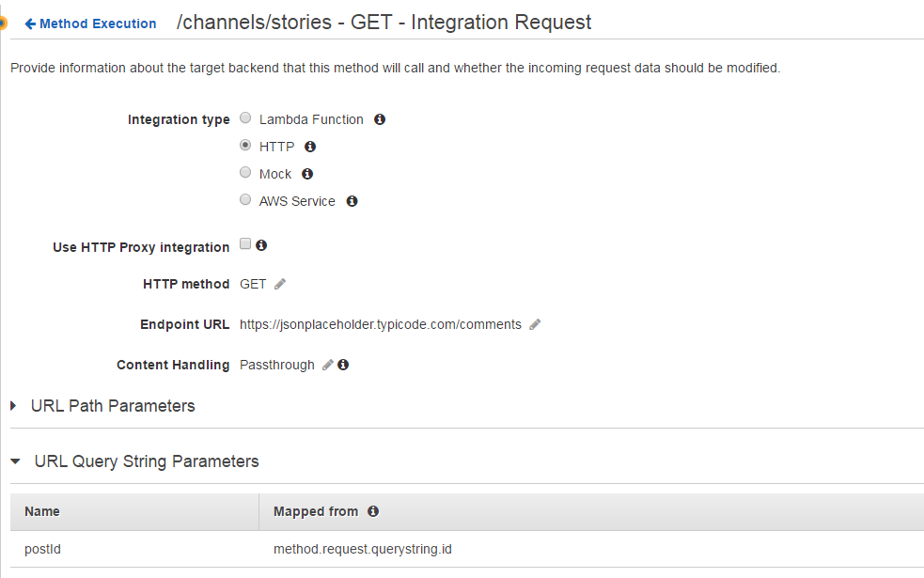Edit HTTP method with pencil icon

(280, 284)
